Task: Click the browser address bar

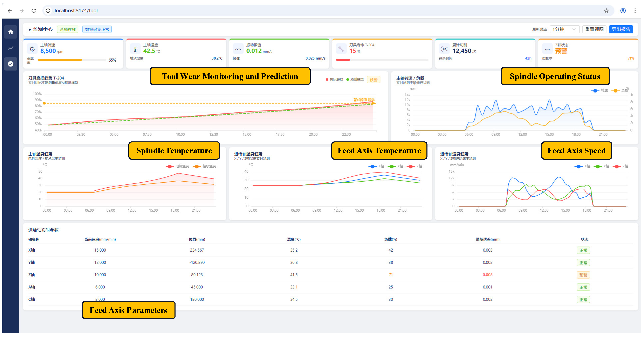Action: pyautogui.click(x=325, y=10)
